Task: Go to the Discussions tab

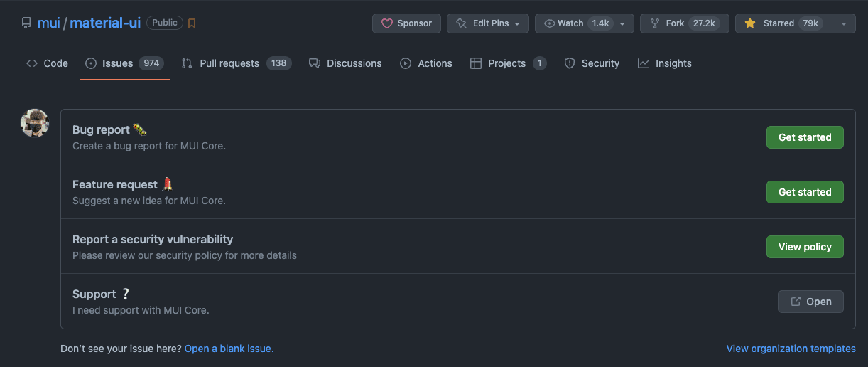Action: coord(345,63)
